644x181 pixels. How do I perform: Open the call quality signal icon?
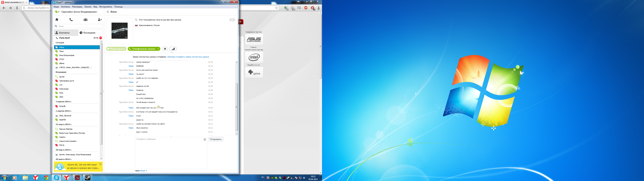click(x=173, y=49)
